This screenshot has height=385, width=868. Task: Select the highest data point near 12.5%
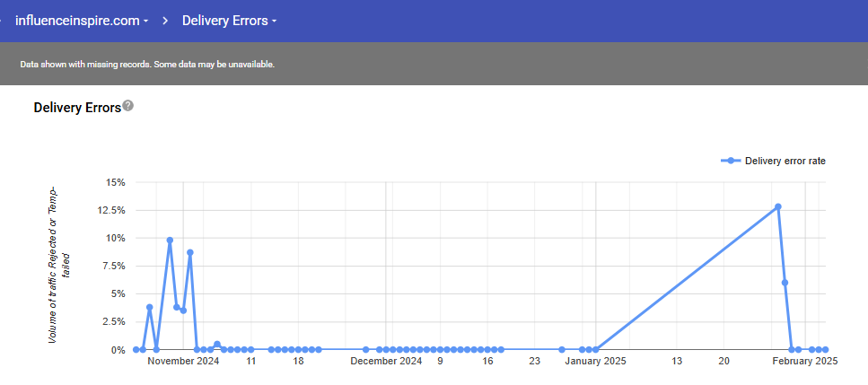(x=778, y=207)
